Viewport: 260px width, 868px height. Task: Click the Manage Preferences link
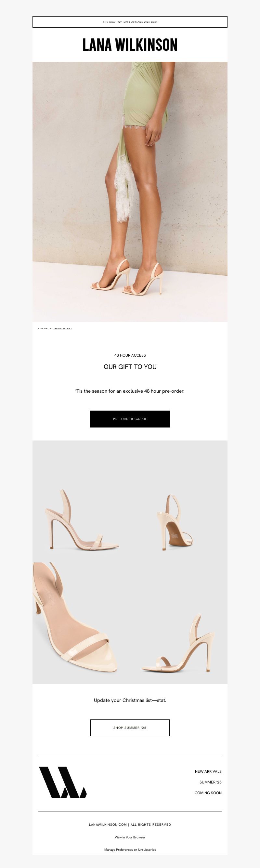coord(119,849)
